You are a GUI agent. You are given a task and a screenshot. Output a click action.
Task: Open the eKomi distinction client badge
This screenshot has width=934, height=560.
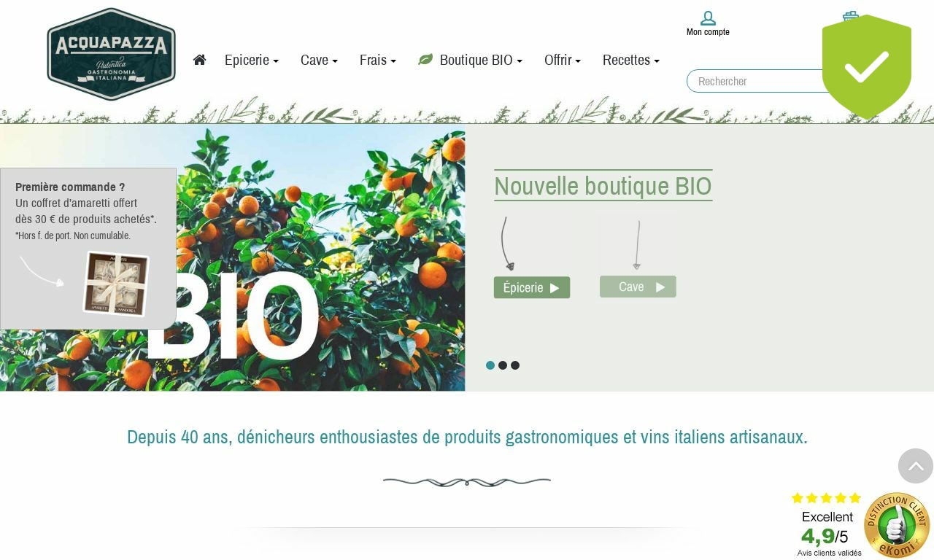(x=897, y=525)
